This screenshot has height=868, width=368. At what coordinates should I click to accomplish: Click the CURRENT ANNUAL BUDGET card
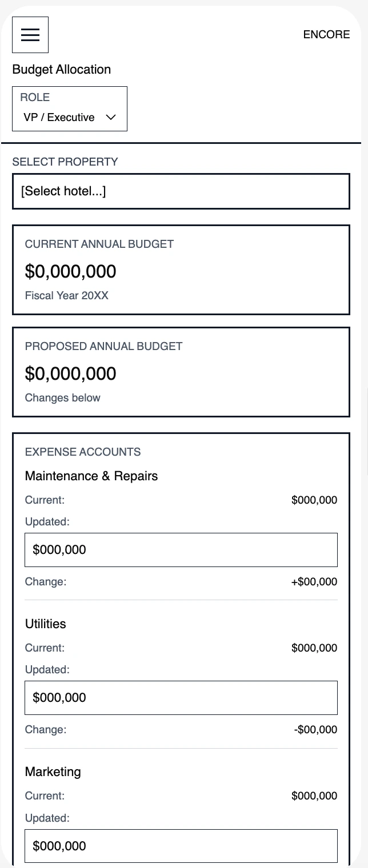pos(181,270)
